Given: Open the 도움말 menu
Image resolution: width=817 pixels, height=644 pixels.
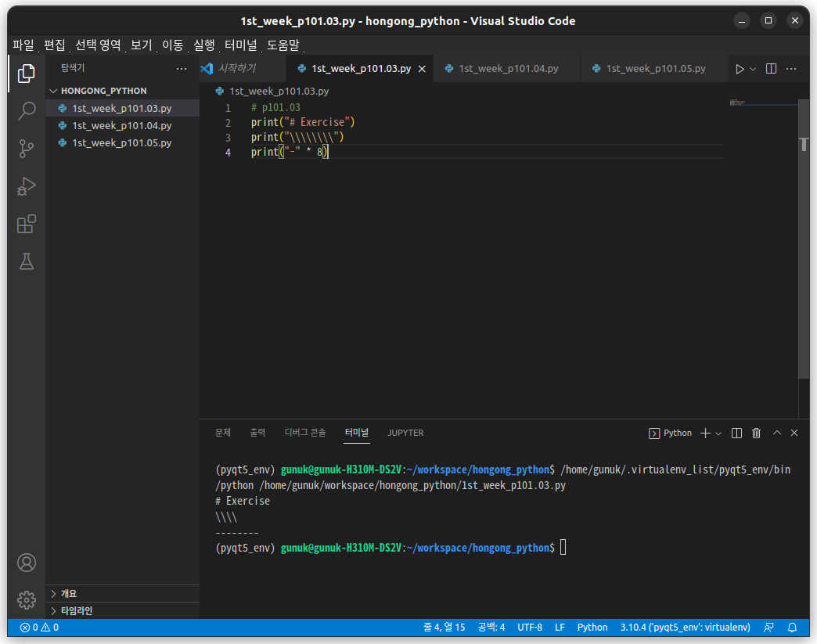Looking at the screenshot, I should [x=283, y=45].
